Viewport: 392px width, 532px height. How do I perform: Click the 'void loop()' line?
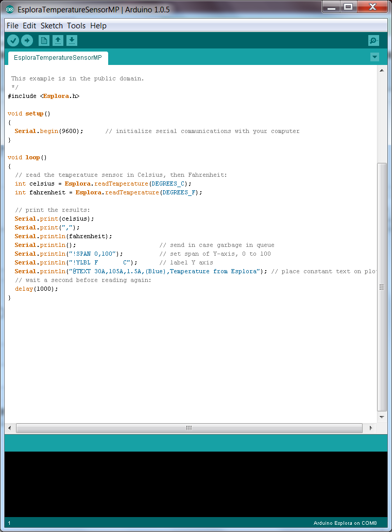27,157
